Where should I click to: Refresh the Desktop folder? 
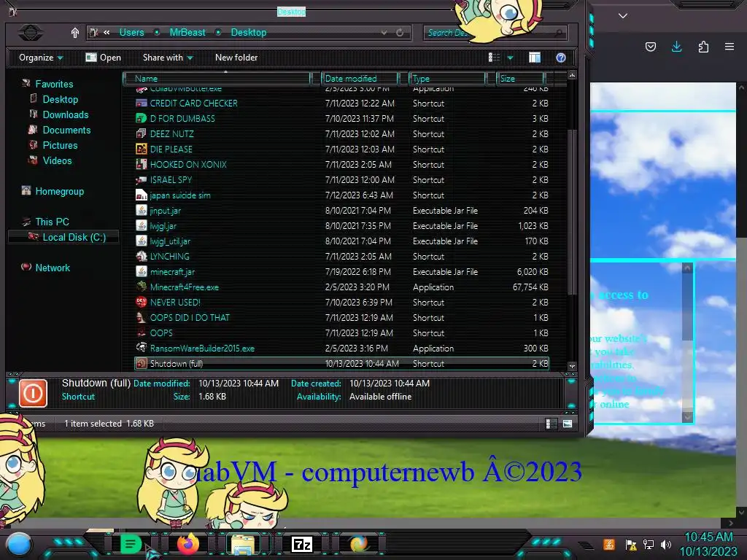(x=400, y=32)
